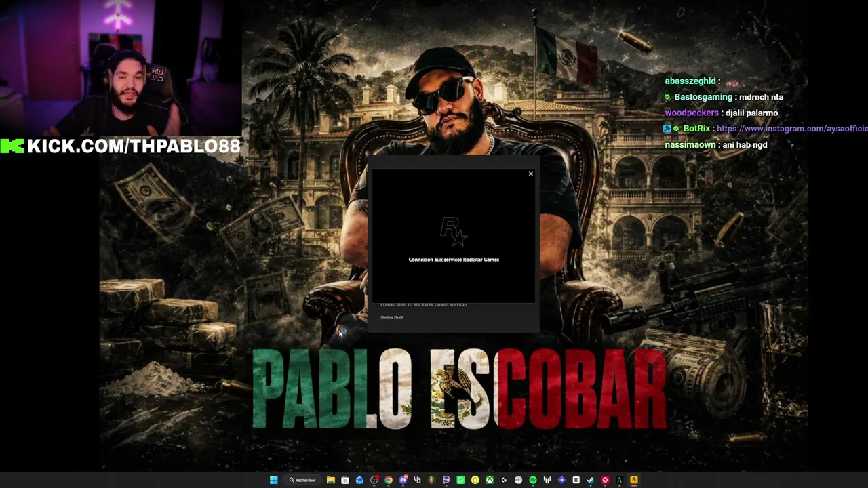Image resolution: width=868 pixels, height=488 pixels.
Task: Click chat message 'djalil palarmo'
Action: pos(752,113)
